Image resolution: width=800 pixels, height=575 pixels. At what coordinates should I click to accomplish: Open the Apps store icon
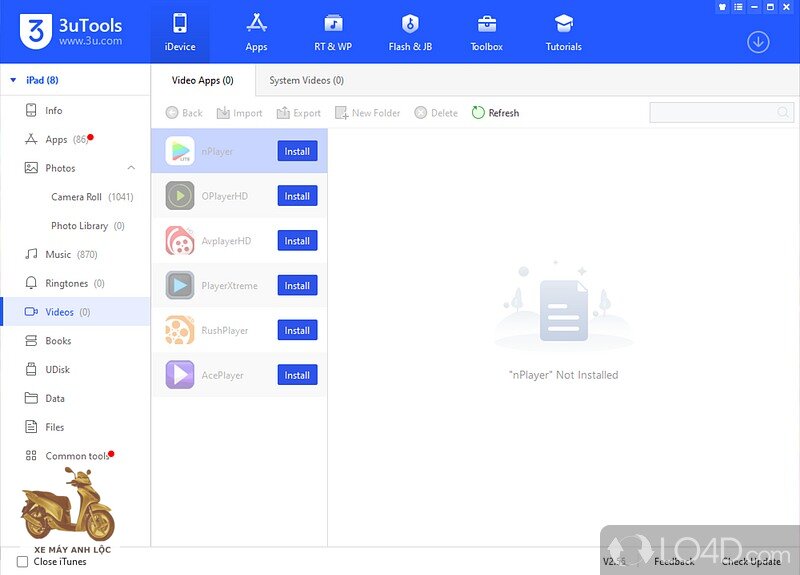(x=256, y=23)
